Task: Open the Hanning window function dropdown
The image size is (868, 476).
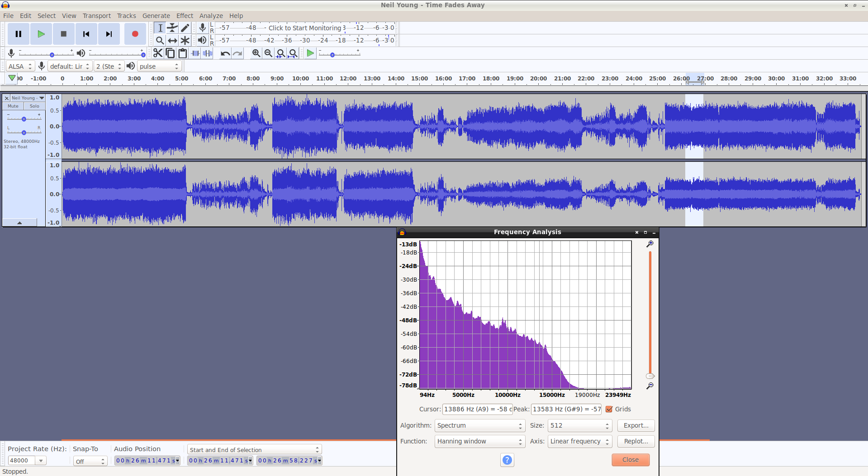Action: (479, 441)
